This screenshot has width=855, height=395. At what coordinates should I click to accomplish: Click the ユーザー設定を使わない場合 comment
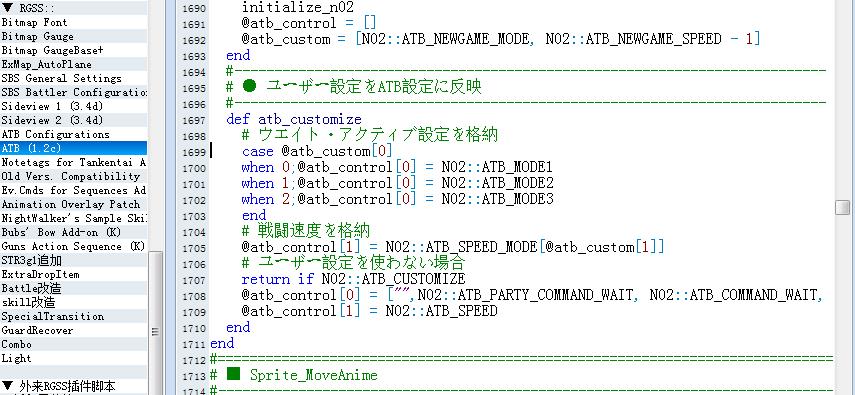353,262
